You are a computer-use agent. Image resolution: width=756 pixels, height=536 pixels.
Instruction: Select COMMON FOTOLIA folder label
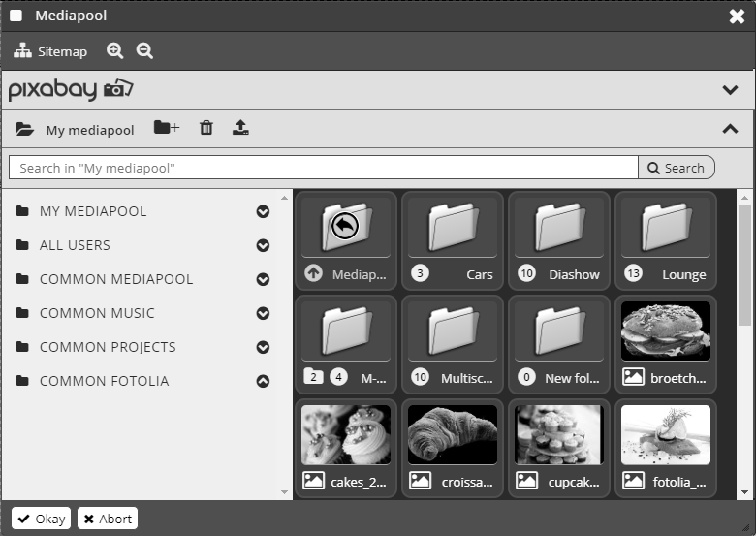tap(104, 381)
